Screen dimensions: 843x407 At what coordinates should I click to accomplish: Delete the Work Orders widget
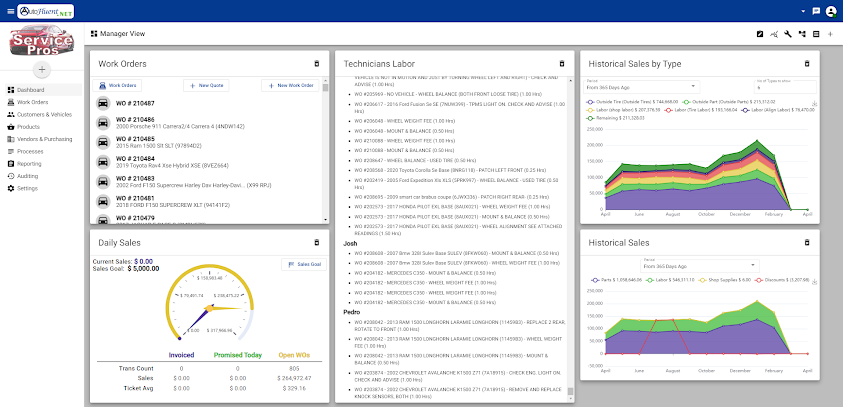(316, 63)
